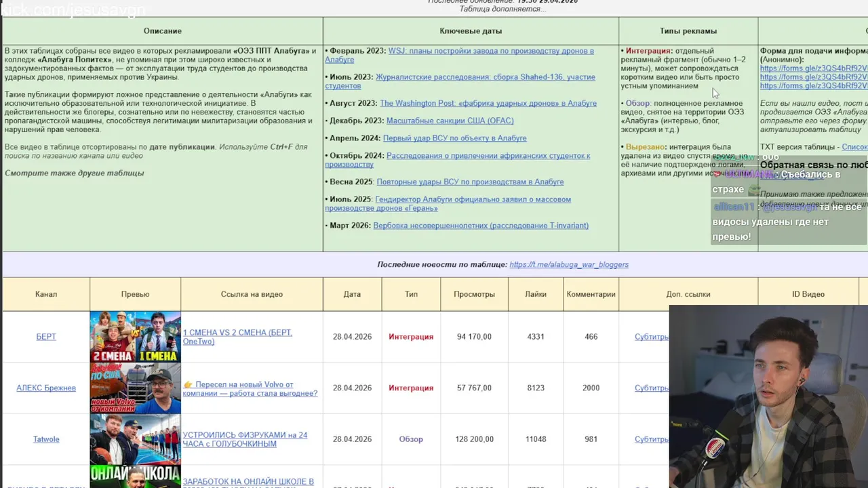The width and height of the screenshot is (868, 488).
Task: Open Субтитры link in the АЛЕКС Брежнев row
Action: [x=652, y=388]
